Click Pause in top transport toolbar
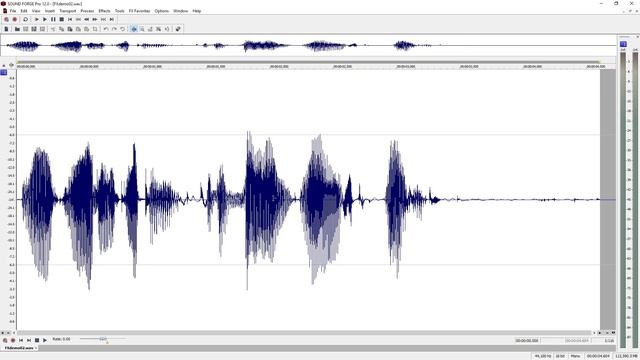Viewport: 640px width, 360px height. (x=53, y=19)
